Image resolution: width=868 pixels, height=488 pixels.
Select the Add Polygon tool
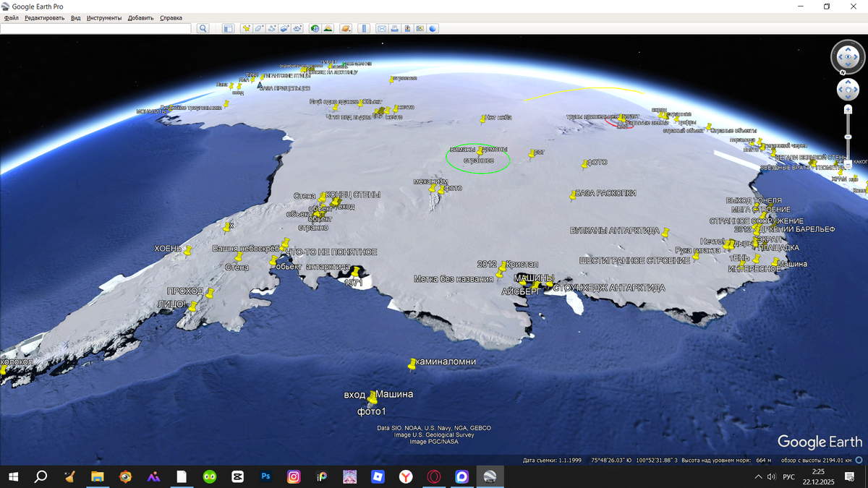(259, 29)
